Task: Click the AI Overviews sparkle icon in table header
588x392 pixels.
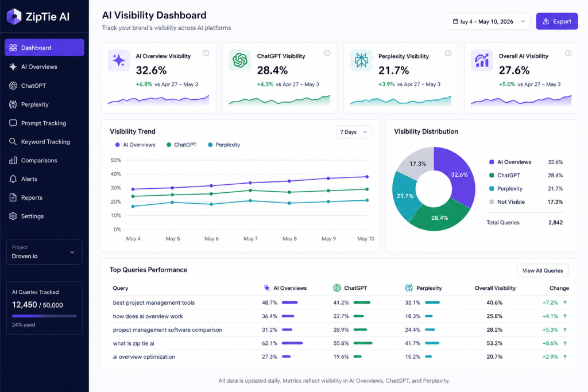Action: [266, 288]
